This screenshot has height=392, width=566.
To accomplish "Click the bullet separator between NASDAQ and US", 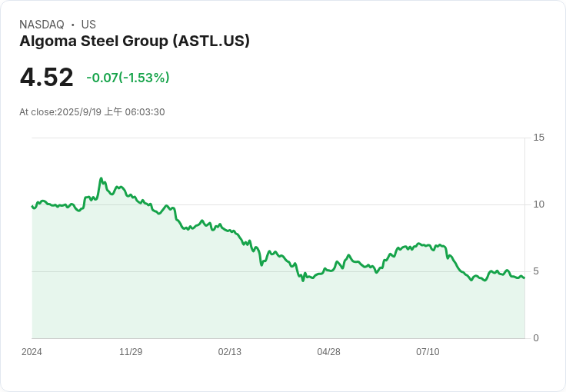I will 72,25.
